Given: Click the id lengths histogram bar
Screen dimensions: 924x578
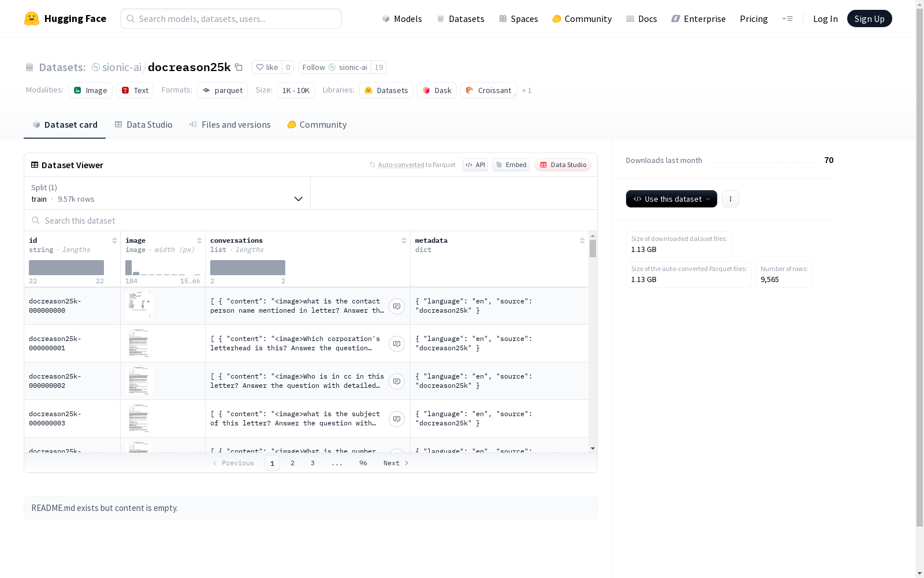Looking at the screenshot, I should pos(66,268).
